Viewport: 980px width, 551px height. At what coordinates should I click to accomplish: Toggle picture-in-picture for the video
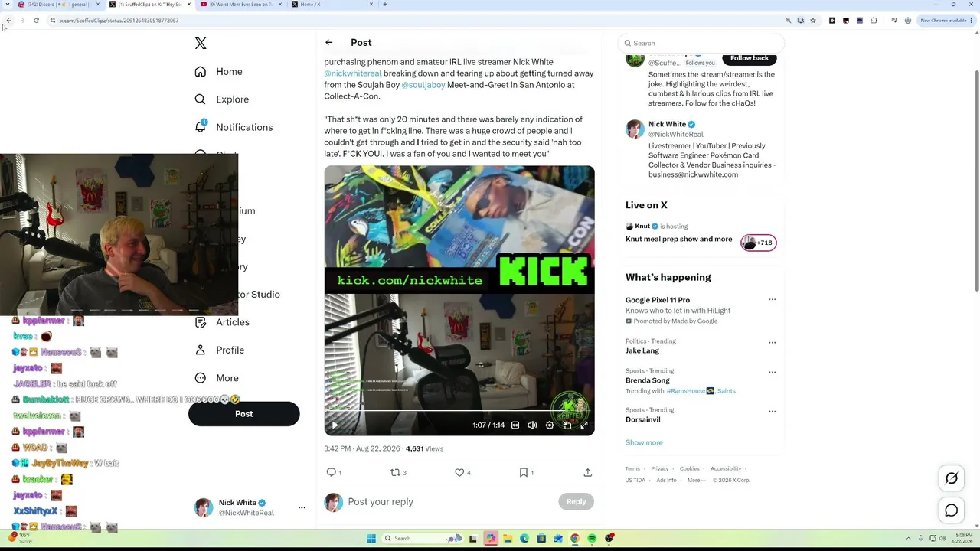(567, 425)
